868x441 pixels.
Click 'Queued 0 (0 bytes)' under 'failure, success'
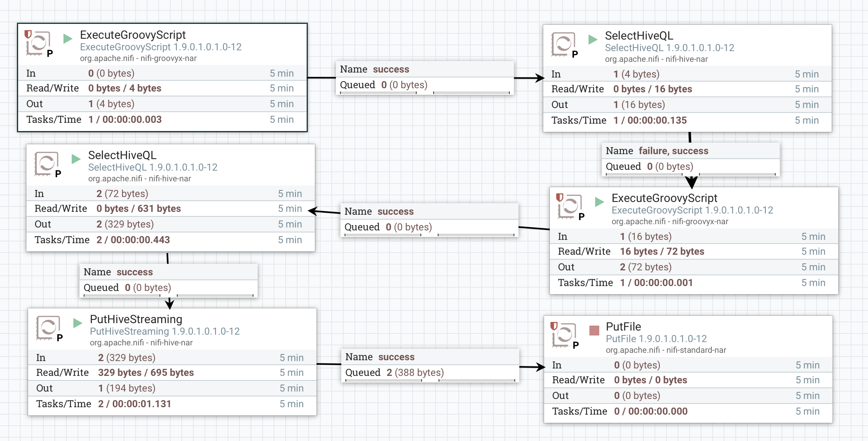click(x=650, y=167)
